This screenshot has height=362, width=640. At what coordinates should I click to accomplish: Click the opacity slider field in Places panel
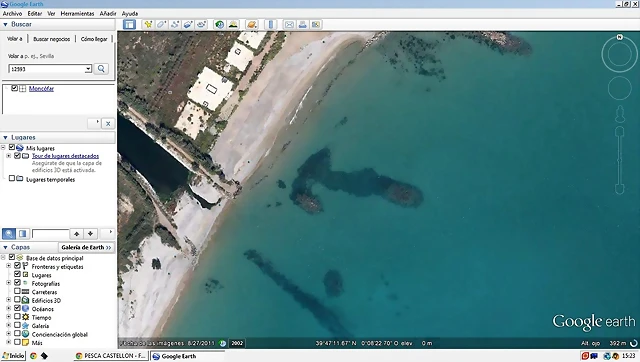51,234
